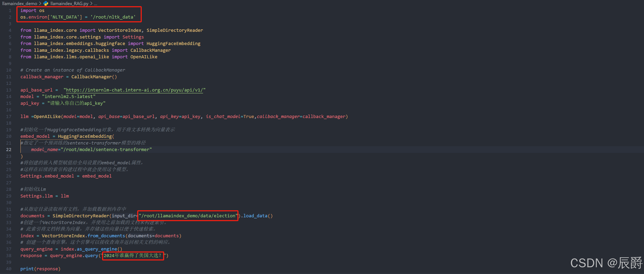Click the CallbackManager import on line 7
Image resolution: width=644 pixels, height=274 pixels.
tap(150, 50)
